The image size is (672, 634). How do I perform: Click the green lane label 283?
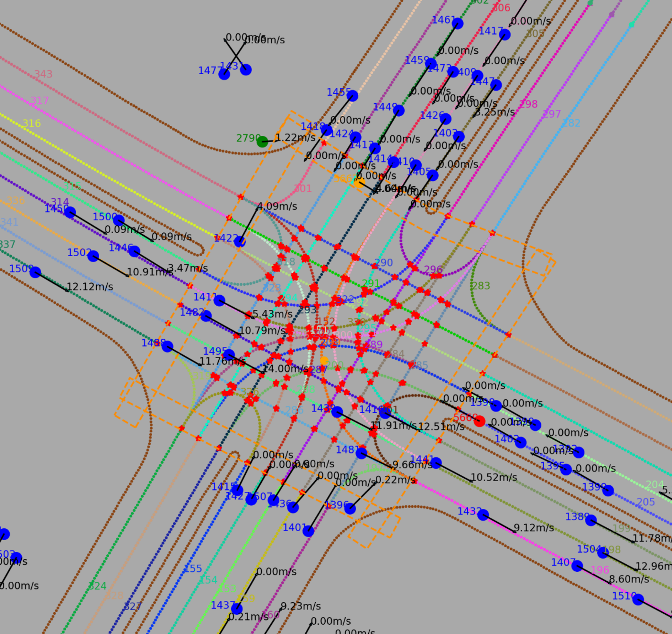tap(481, 286)
